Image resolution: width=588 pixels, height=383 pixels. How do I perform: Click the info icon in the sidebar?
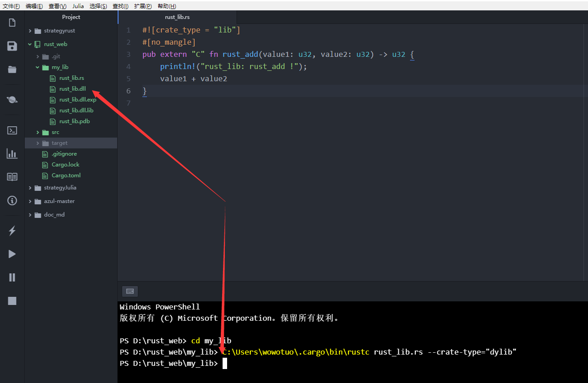(x=11, y=200)
